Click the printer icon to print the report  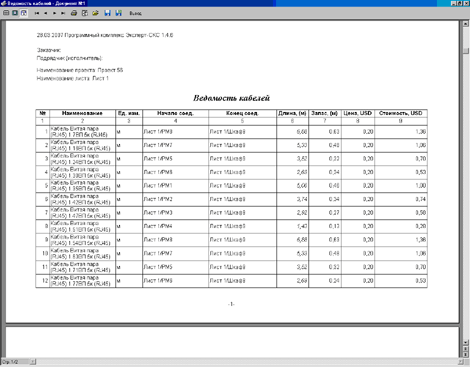click(x=74, y=13)
